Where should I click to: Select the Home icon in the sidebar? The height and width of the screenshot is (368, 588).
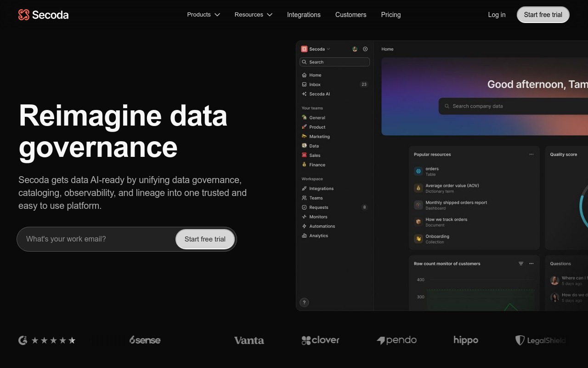tap(304, 75)
